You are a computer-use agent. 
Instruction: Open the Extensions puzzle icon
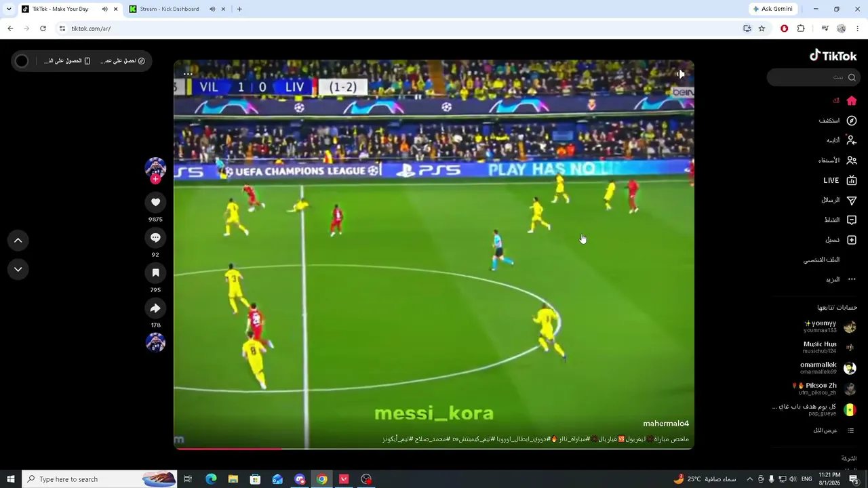(801, 28)
